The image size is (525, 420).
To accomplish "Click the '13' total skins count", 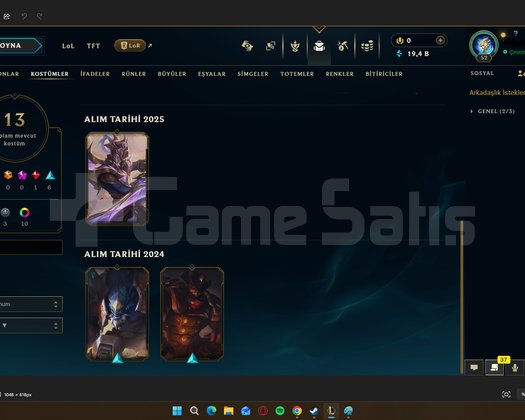I will coord(15,120).
